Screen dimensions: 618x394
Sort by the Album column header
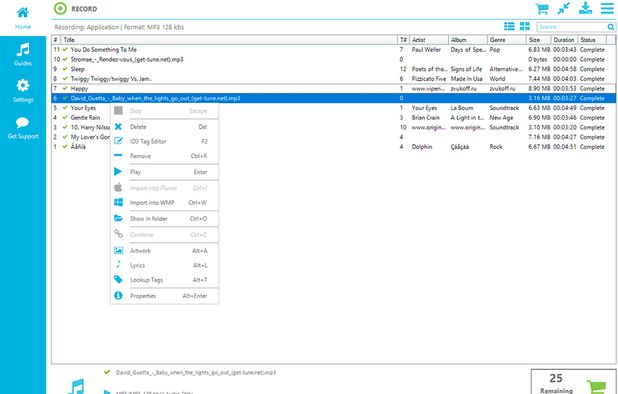point(467,39)
